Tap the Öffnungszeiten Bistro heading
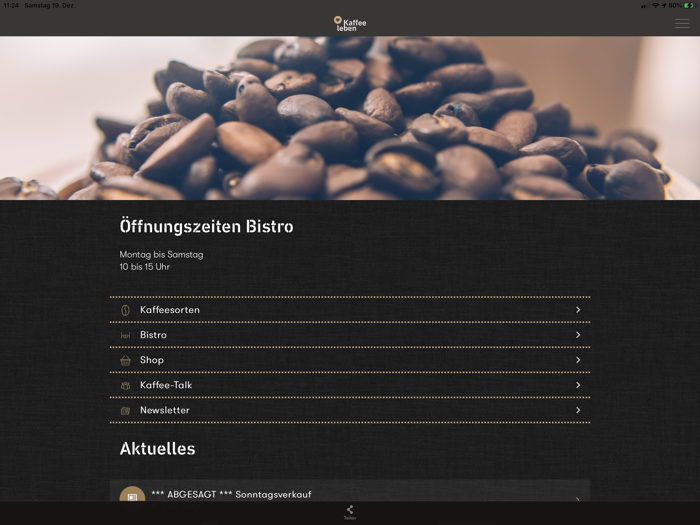This screenshot has height=525, width=700. coord(206,226)
